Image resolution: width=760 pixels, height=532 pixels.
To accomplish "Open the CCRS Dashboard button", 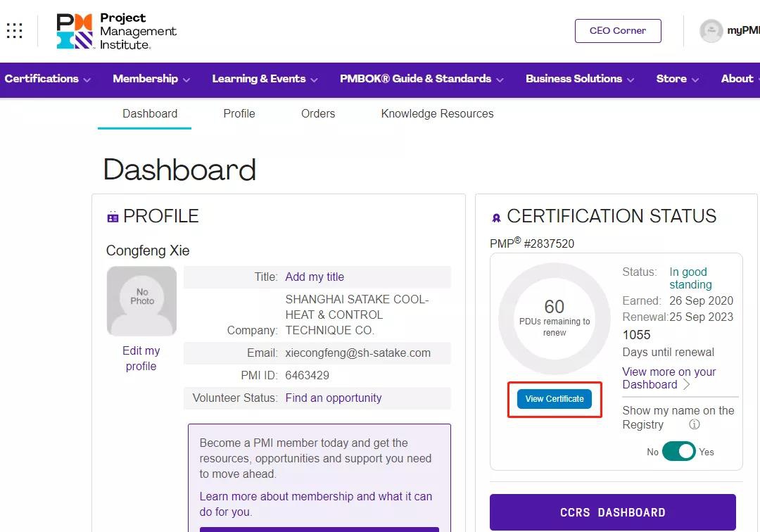I will point(612,512).
